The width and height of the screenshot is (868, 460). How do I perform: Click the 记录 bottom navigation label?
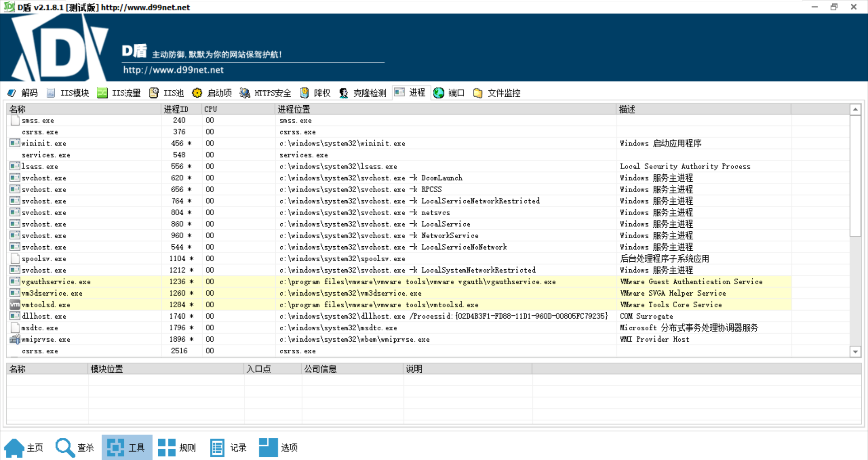(x=238, y=448)
